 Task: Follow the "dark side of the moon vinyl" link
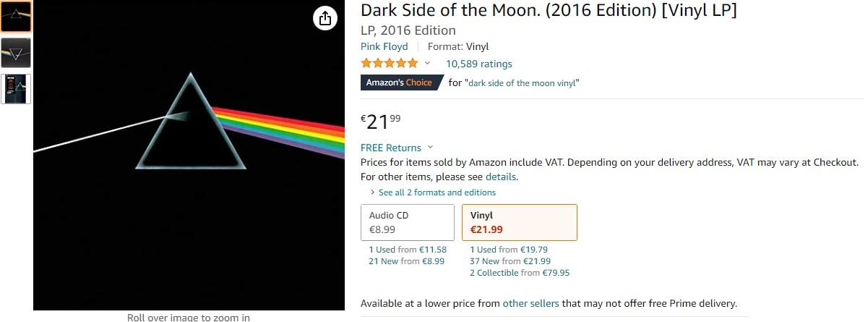523,83
